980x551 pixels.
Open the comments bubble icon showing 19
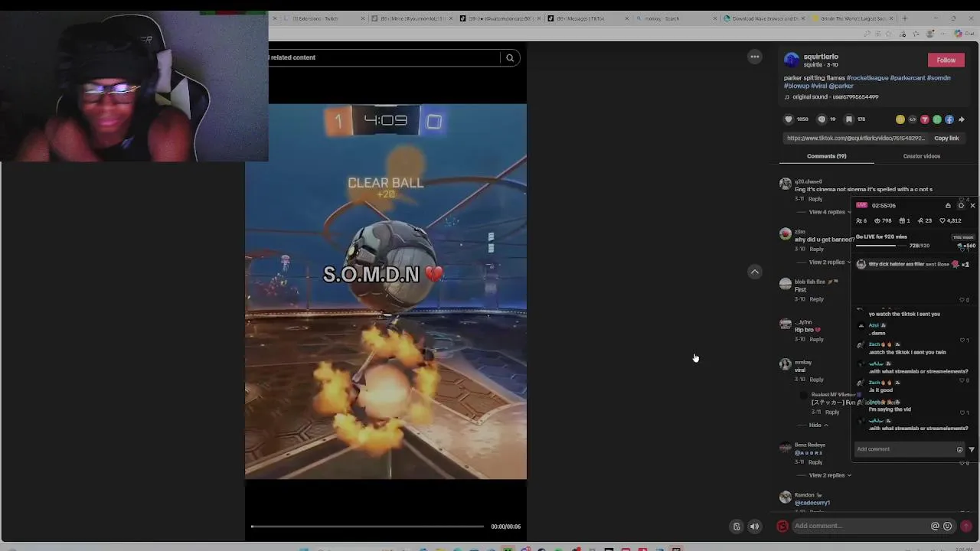pos(822,119)
